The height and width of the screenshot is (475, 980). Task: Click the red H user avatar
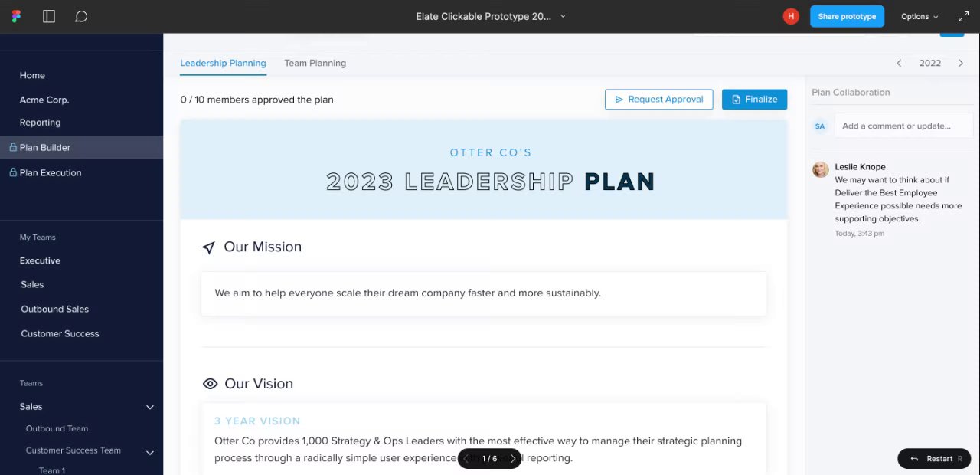(x=791, y=16)
